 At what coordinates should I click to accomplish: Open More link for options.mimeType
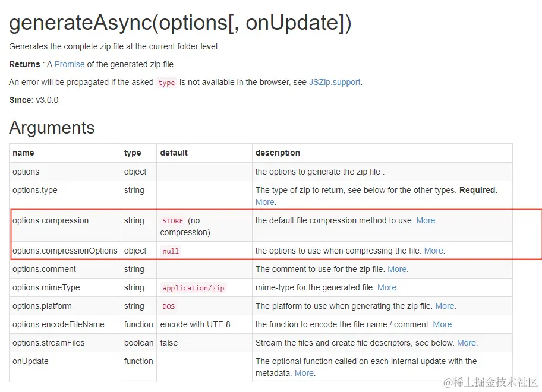[387, 287]
